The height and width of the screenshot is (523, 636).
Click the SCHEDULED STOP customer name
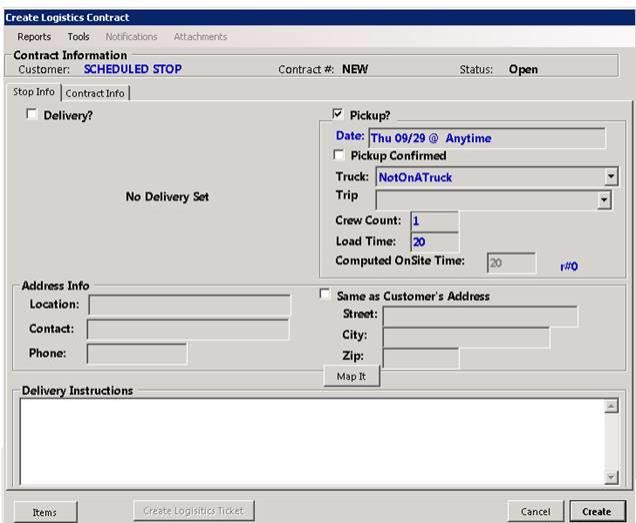[133, 69]
